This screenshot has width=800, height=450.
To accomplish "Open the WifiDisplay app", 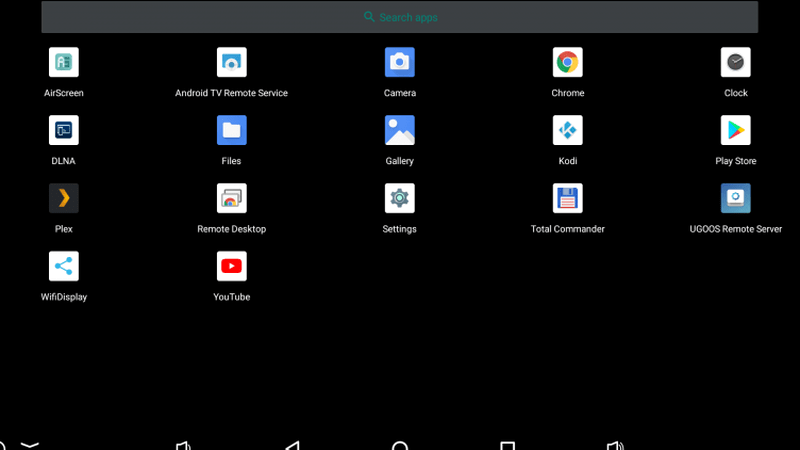I will point(64,266).
